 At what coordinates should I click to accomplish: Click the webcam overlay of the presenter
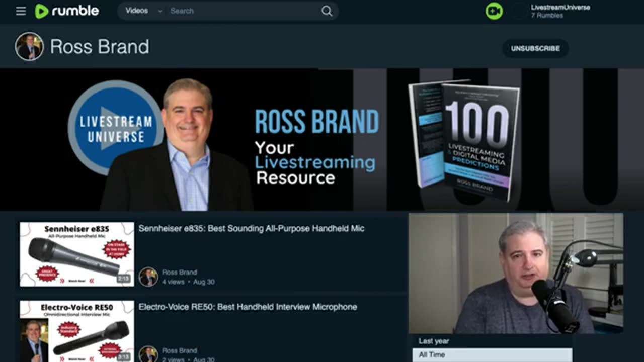516,274
